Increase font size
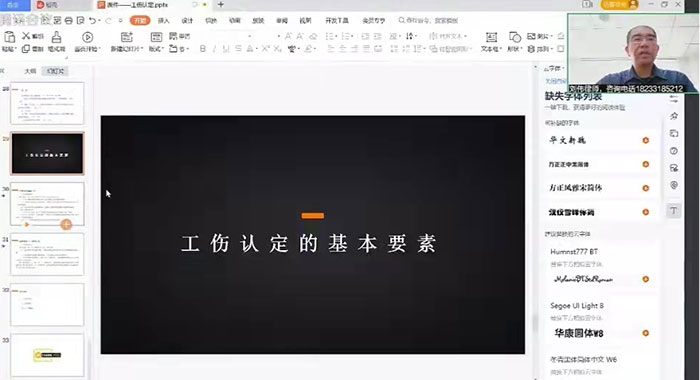Viewport: 700px width, 380px height. [x=288, y=36]
